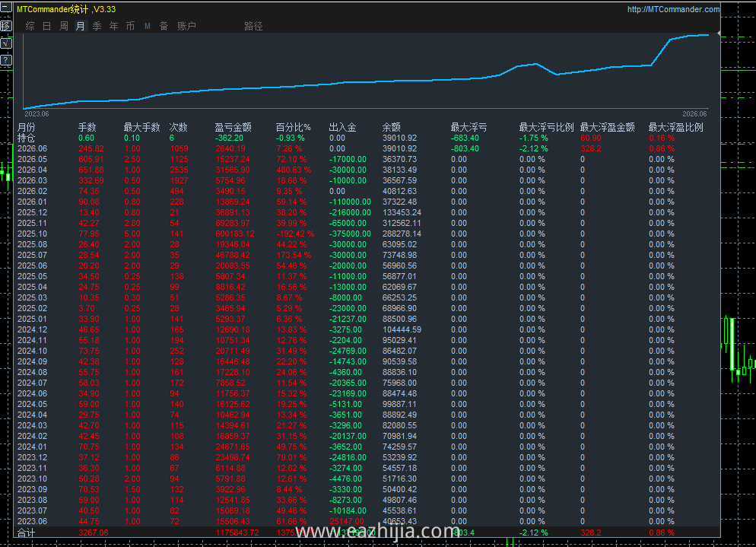The width and height of the screenshot is (756, 547).
Task: Click floating profit 60.90 in 持仓 row
Action: [x=591, y=138]
